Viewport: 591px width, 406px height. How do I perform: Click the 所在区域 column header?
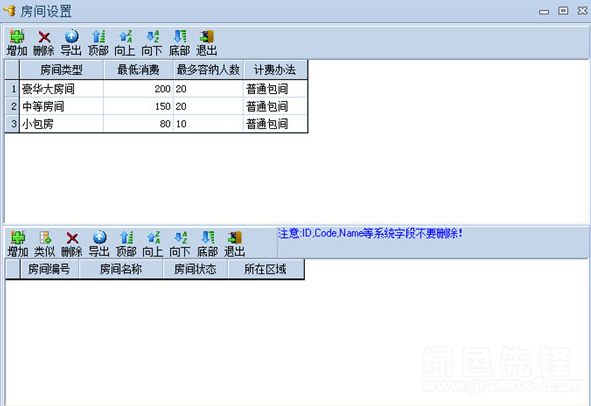click(265, 269)
